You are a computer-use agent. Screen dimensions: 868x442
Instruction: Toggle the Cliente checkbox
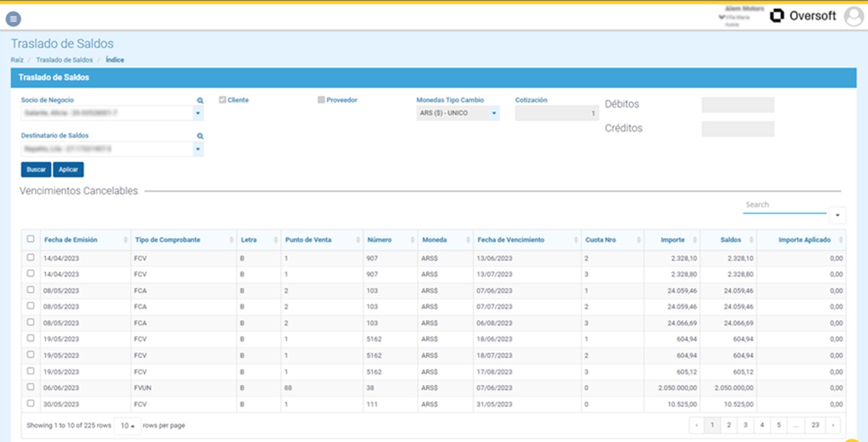click(x=222, y=100)
